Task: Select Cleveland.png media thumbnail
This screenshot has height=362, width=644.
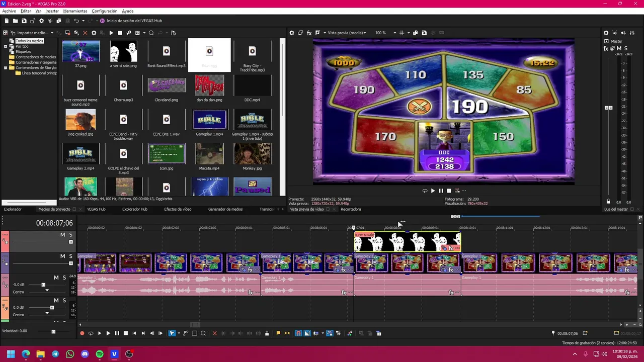Action: (x=167, y=85)
